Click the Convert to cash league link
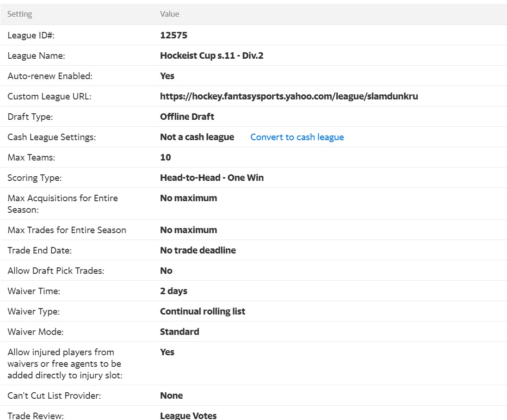This screenshot has height=420, width=507. point(297,137)
